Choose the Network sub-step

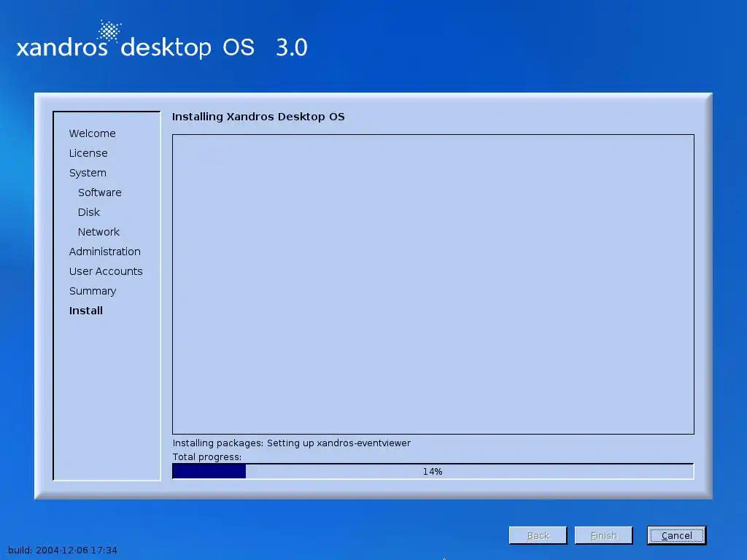(x=98, y=232)
